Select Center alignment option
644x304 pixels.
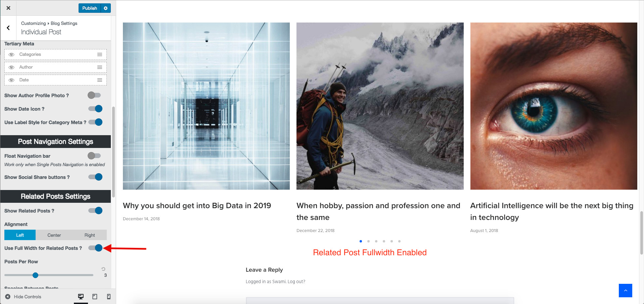pos(54,235)
